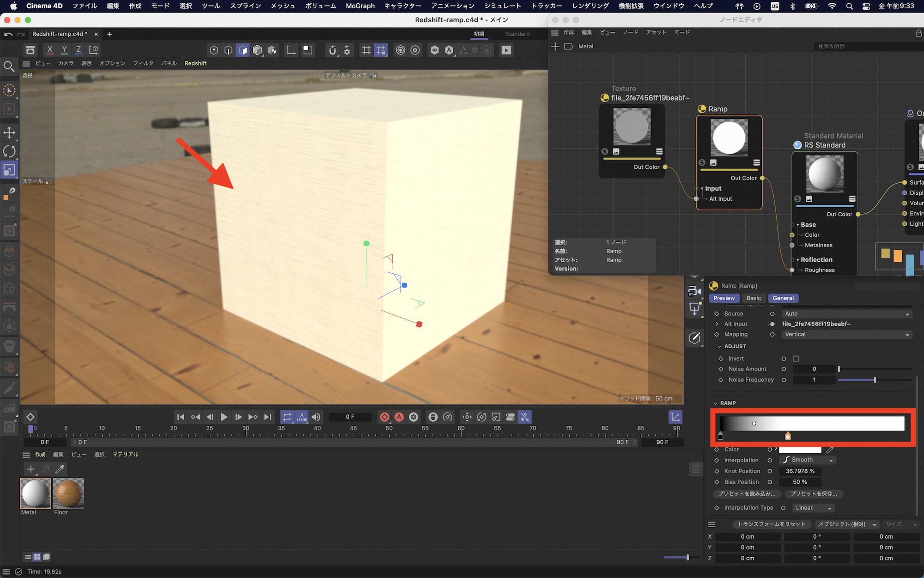Toggle X axis lock in toolbar
The width and height of the screenshot is (924, 578).
pyautogui.click(x=50, y=49)
